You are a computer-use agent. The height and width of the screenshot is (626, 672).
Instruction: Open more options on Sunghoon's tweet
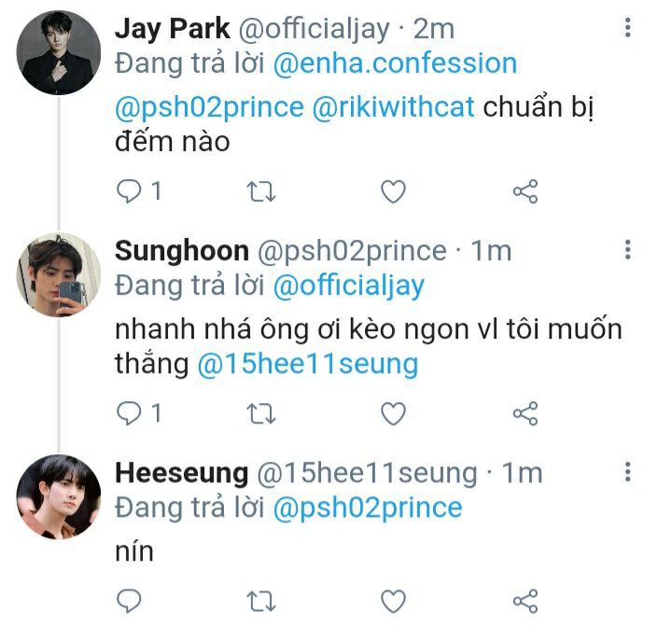click(628, 250)
